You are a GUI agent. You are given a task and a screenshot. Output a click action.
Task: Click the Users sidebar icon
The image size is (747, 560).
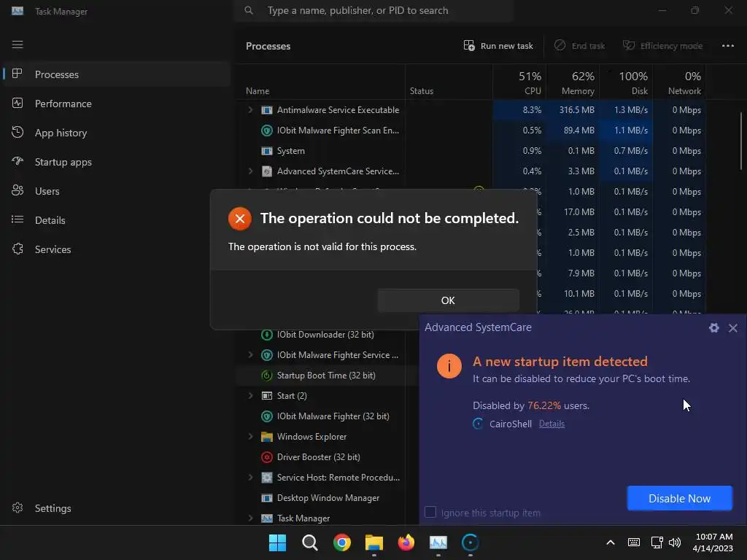18,190
